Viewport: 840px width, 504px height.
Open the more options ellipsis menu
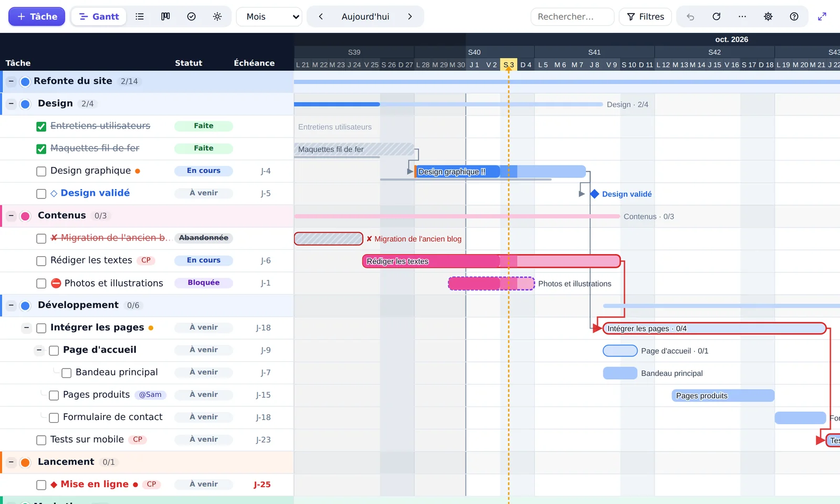(x=742, y=17)
